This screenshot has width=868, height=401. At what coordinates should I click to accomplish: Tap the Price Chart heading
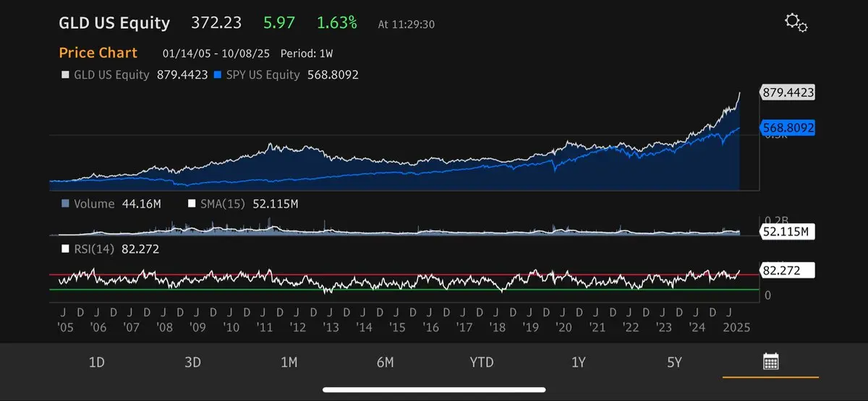click(98, 53)
